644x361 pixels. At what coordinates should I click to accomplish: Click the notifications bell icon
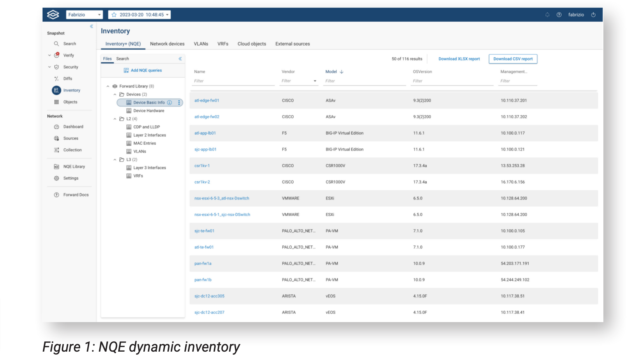[547, 15]
